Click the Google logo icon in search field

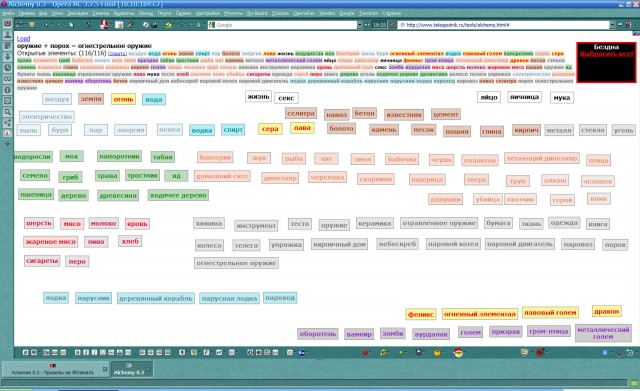coord(212,25)
